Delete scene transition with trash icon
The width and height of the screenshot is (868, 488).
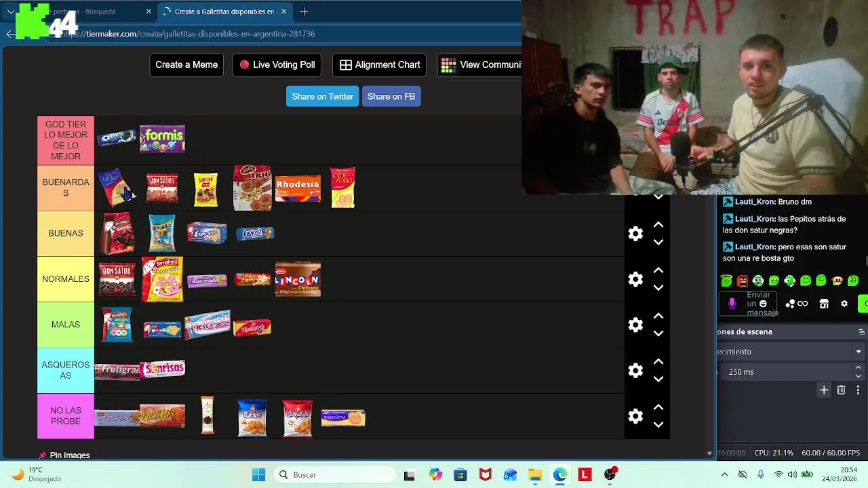click(x=841, y=390)
